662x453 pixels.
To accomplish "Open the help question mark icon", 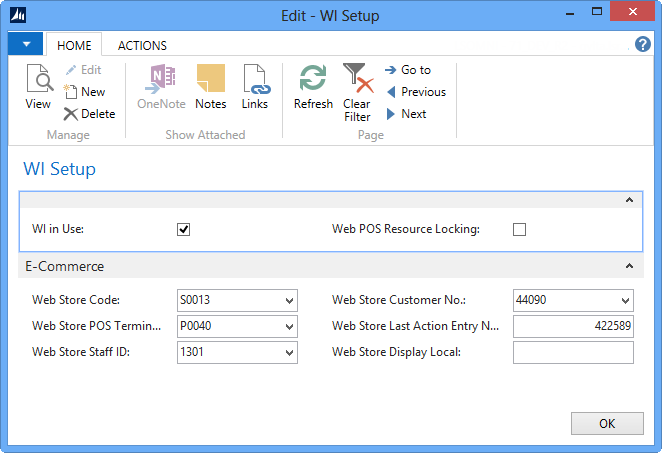I will (x=643, y=45).
